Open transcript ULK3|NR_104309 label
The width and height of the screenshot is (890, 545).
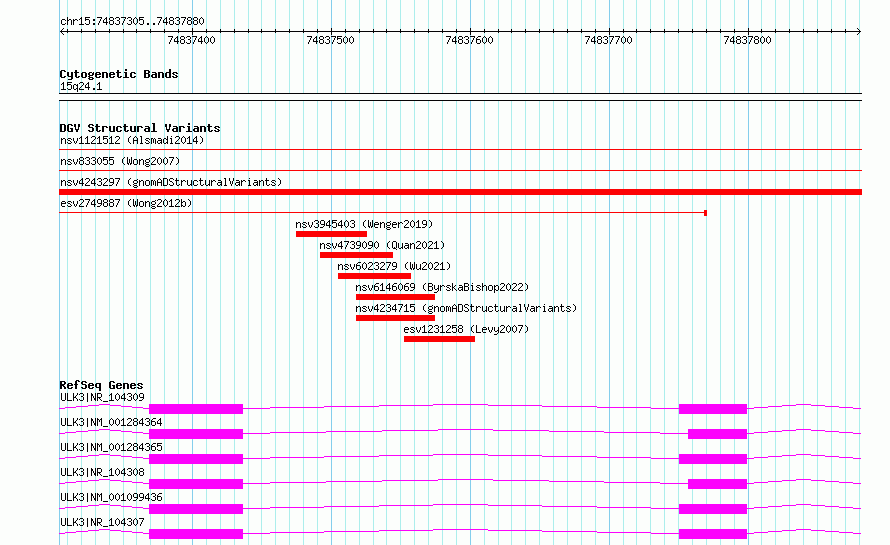click(102, 397)
